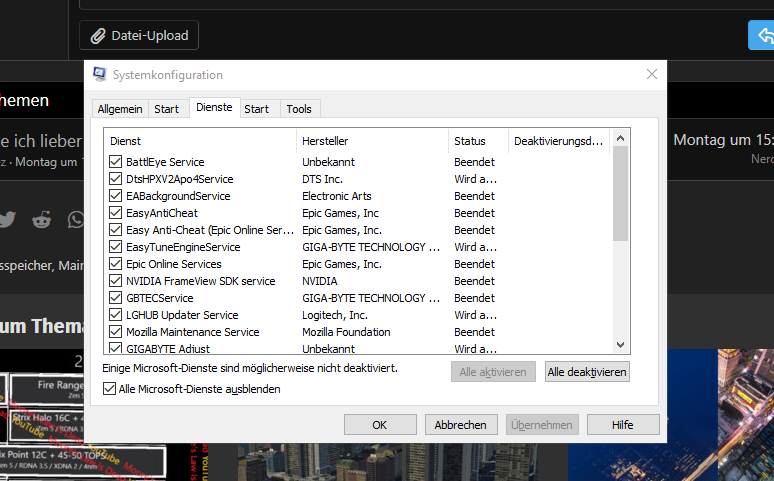Confirm with the OK button
Image resolution: width=774 pixels, height=481 pixels.
coord(380,425)
